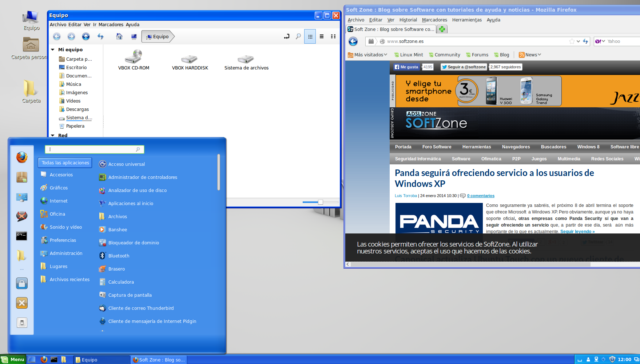The image size is (640, 364).
Task: Open the Carpeta folder on the desktop
Action: (x=31, y=91)
